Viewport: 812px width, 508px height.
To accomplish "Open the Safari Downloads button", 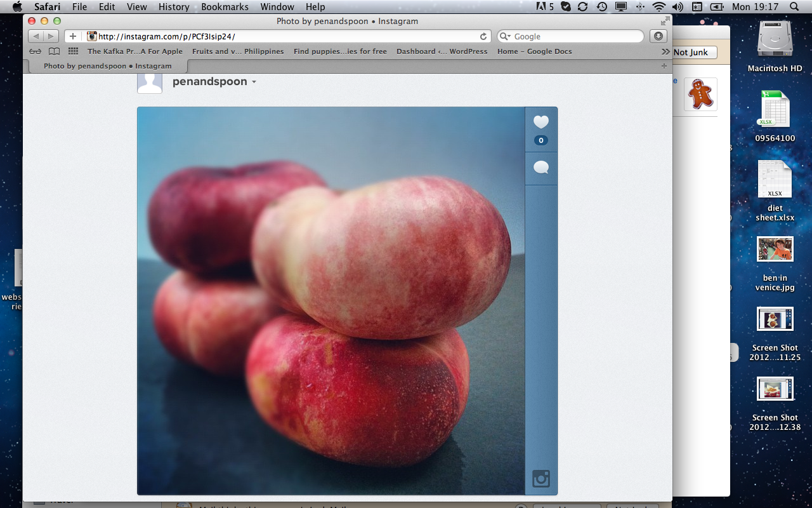I will click(658, 36).
